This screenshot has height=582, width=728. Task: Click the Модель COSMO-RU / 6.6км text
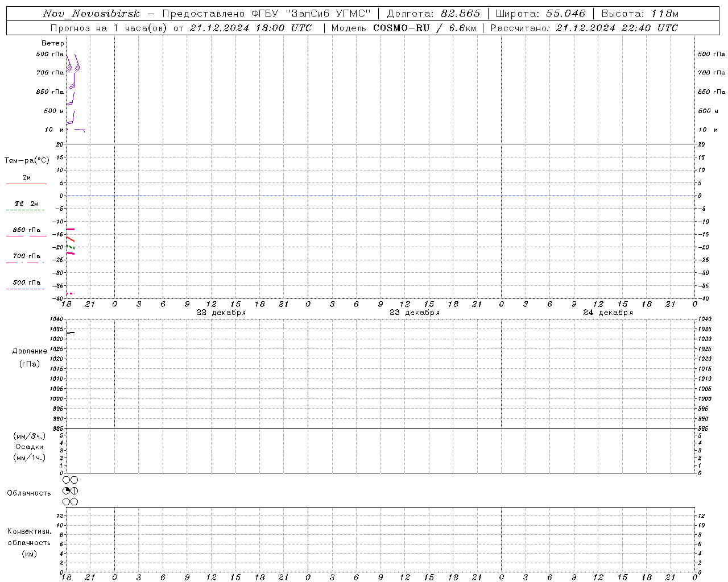404,28
